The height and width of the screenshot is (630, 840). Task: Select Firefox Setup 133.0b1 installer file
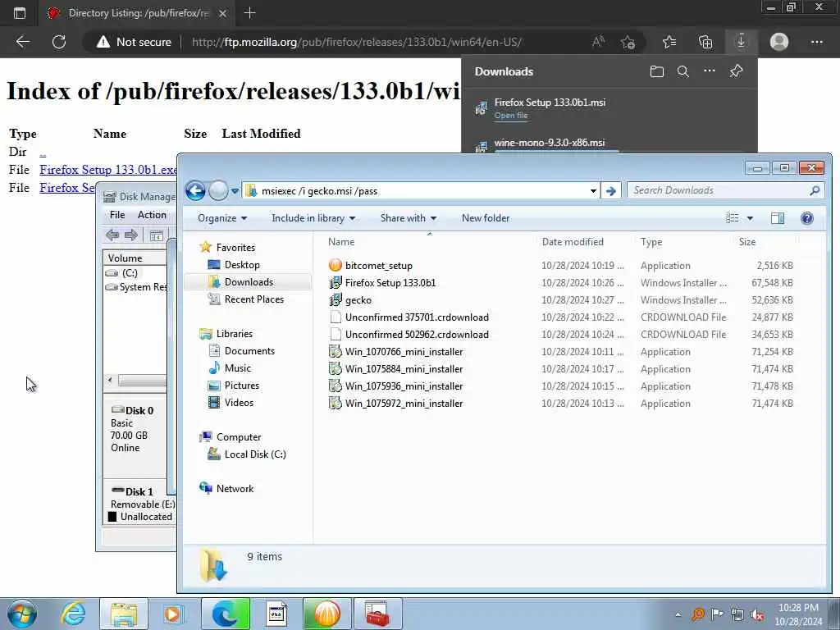pos(390,283)
